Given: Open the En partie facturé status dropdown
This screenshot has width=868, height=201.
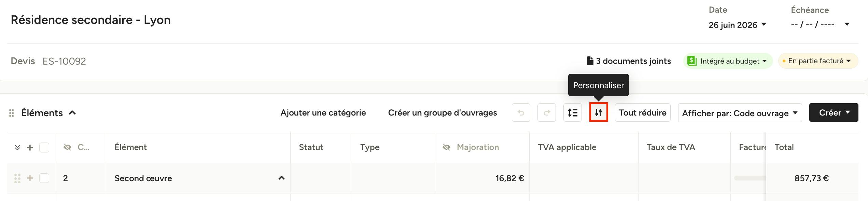Looking at the screenshot, I should (x=818, y=61).
